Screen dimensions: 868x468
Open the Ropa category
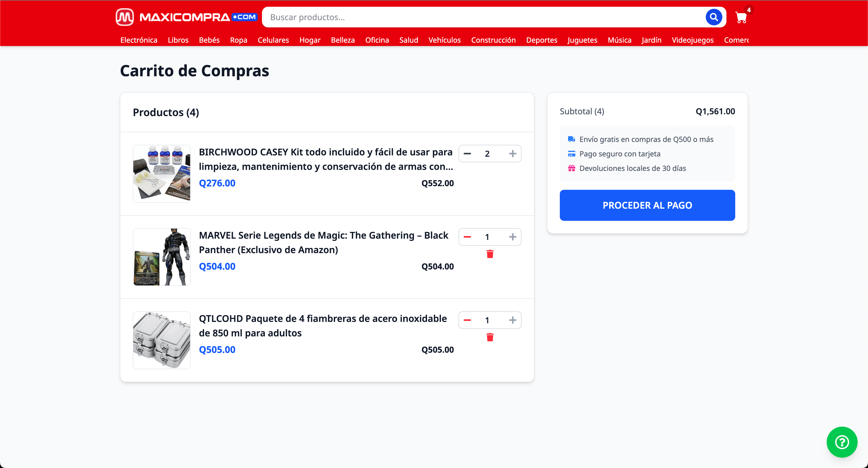[x=238, y=40]
